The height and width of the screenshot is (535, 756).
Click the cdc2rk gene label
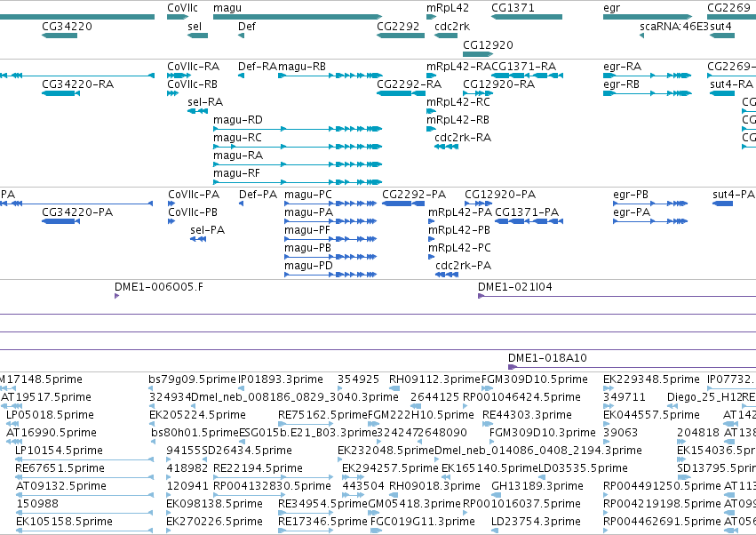click(452, 26)
